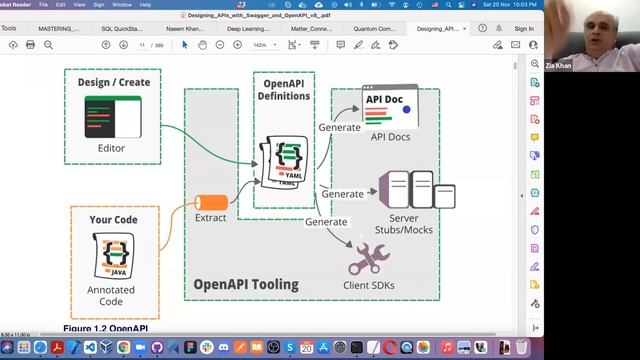
Task: Open the More Tools wrench icon in right pane
Action: [x=535, y=303]
